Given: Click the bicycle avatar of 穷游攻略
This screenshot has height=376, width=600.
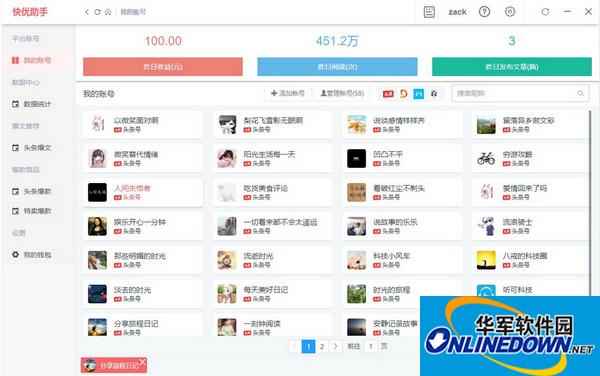Looking at the screenshot, I should [486, 158].
